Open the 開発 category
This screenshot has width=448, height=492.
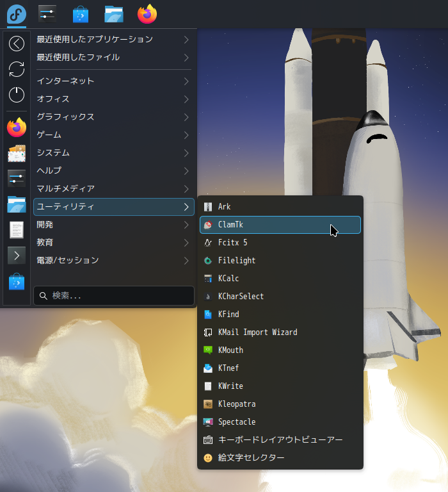coord(114,225)
